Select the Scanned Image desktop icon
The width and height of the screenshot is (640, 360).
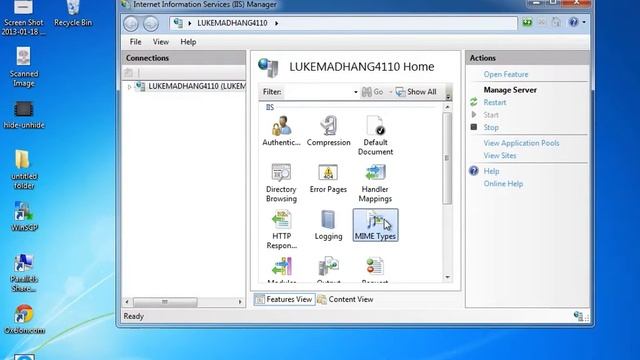24,67
